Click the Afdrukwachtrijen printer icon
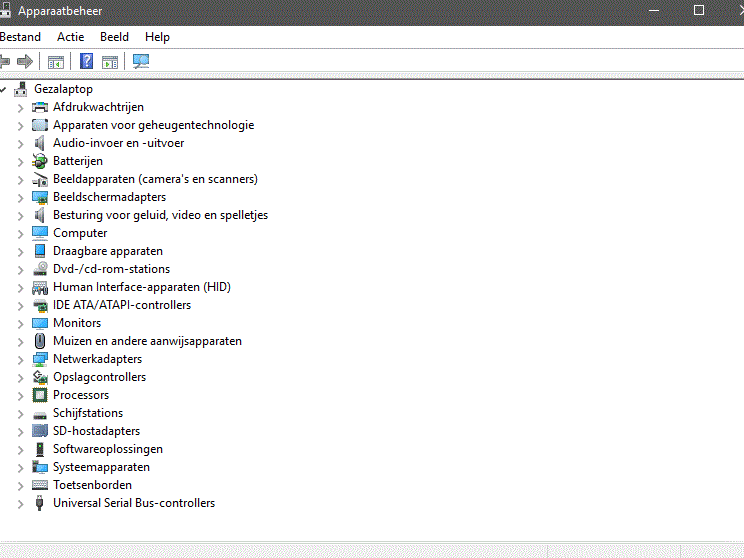 pyautogui.click(x=40, y=107)
